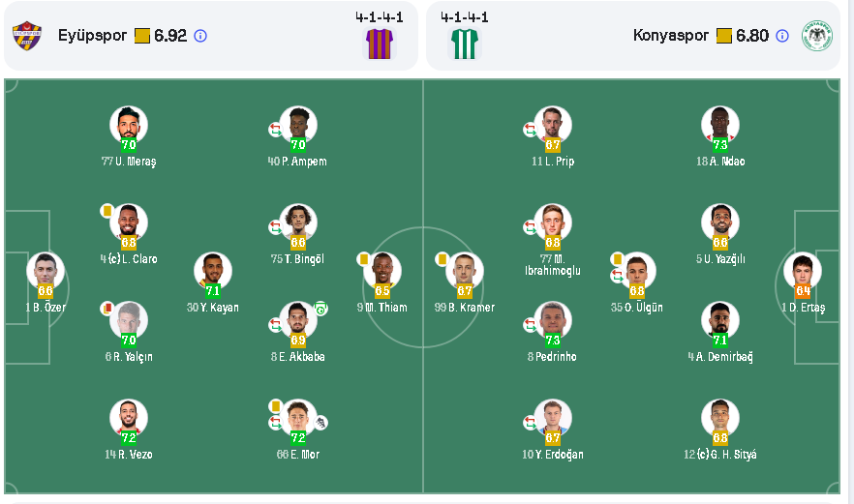Open info icon beside Eyüpspor rating 6.92
The image size is (854, 504).
click(x=200, y=36)
